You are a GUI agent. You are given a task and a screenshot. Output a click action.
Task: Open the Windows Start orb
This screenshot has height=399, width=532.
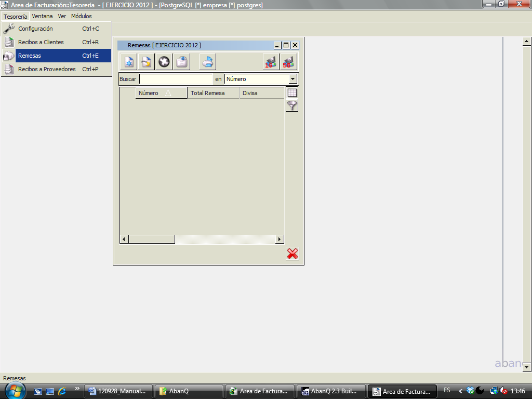15,391
